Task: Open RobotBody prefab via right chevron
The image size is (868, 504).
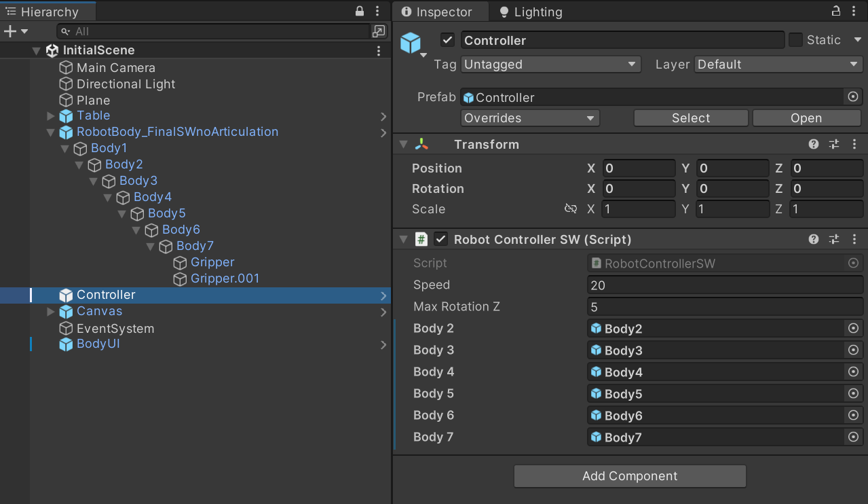Action: point(383,132)
